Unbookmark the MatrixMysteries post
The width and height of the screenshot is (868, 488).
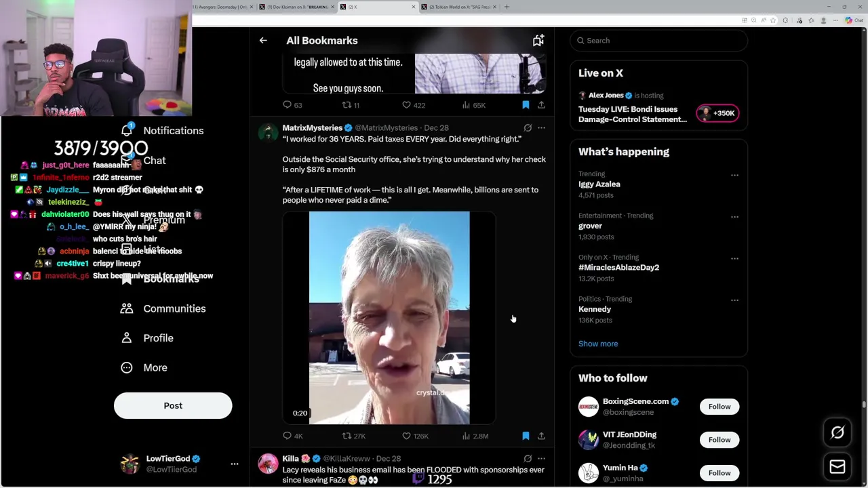526,436
